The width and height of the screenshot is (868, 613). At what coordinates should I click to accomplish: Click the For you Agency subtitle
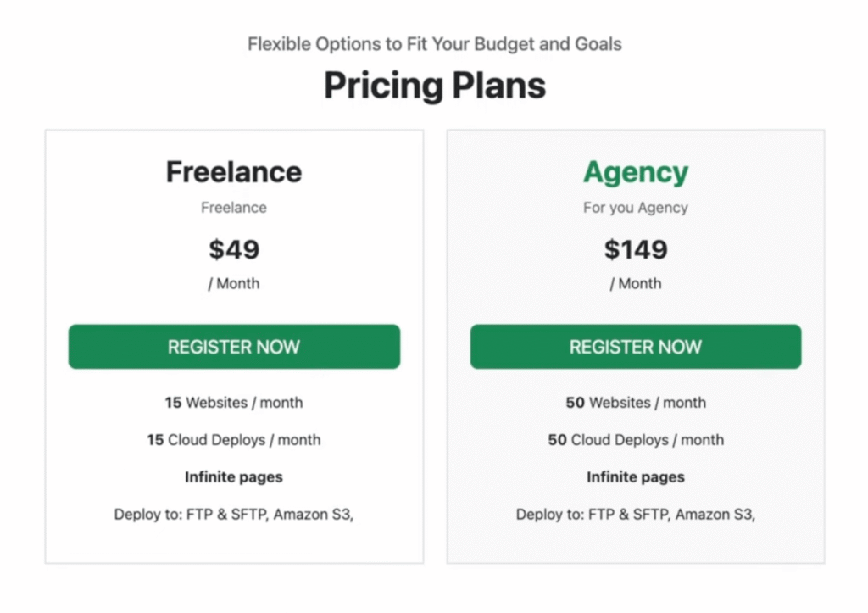pyautogui.click(x=636, y=208)
